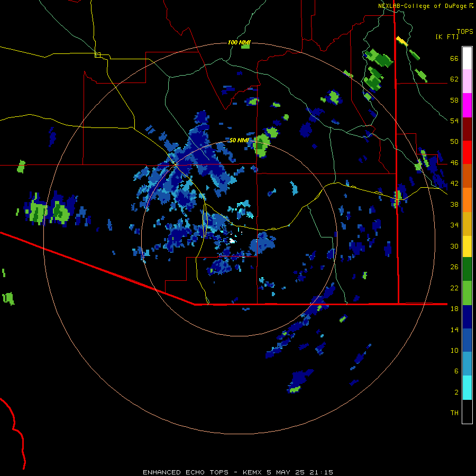The height and width of the screenshot is (476, 476).
Task: Click the bright red swatch between 46 and 50
Action: 467,152
